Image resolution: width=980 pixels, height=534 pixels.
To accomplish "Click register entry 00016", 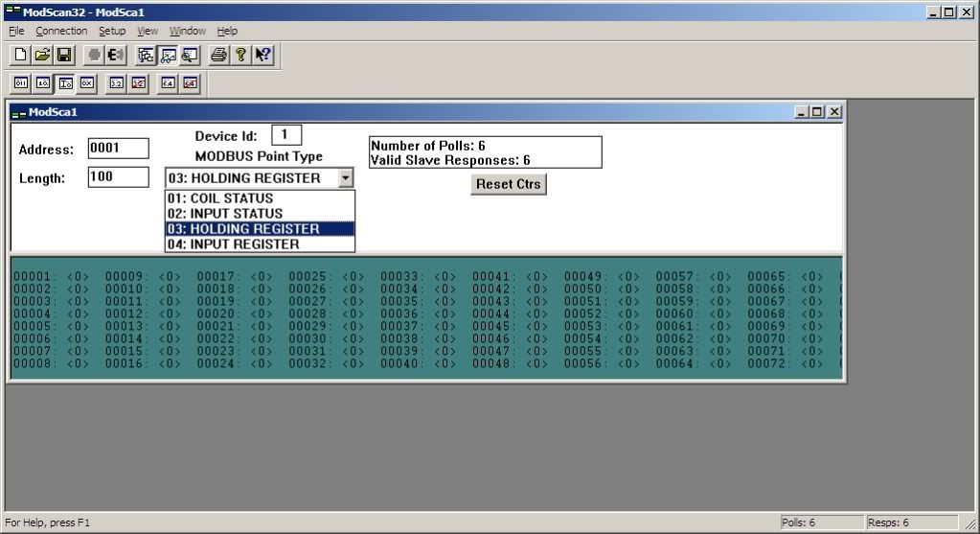I will [143, 363].
